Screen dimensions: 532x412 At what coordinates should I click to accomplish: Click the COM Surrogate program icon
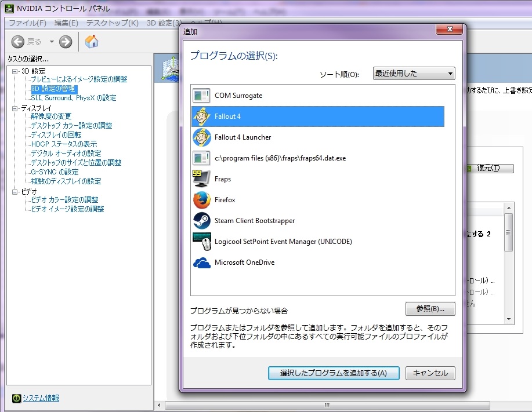click(201, 96)
